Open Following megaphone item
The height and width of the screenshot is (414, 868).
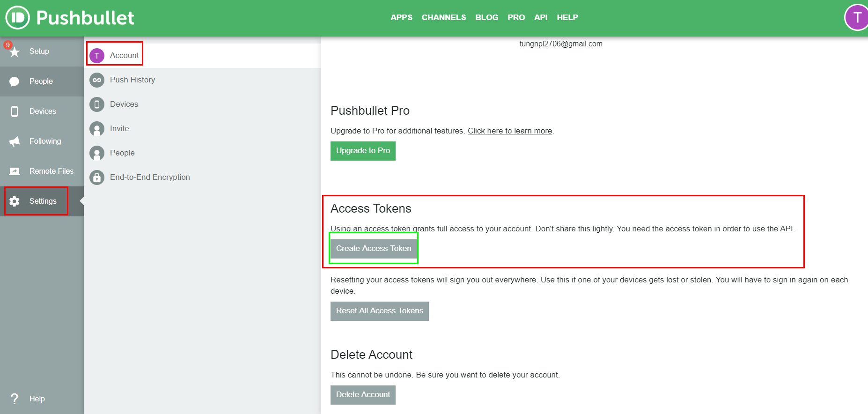(x=42, y=141)
